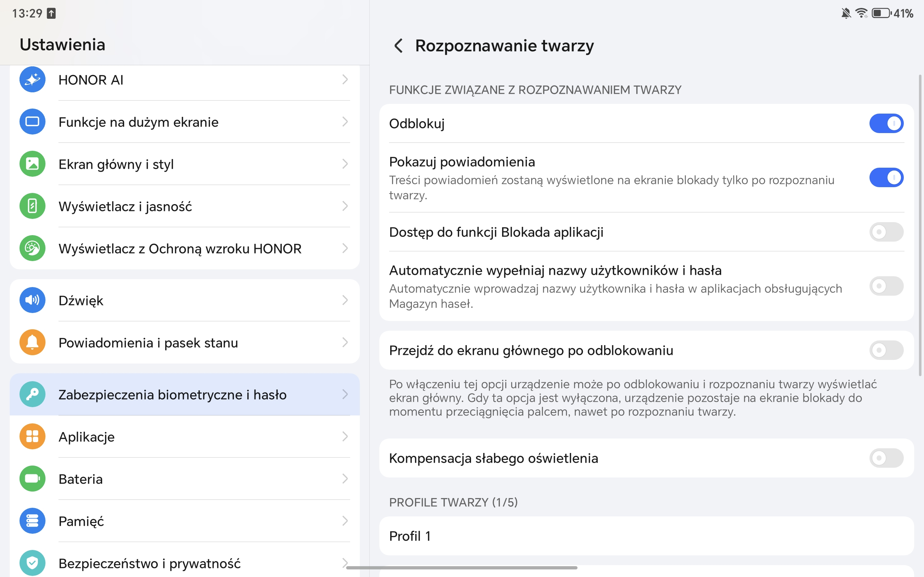Click the right panel vertical scrollbar
This screenshot has width=924, height=577.
920,225
